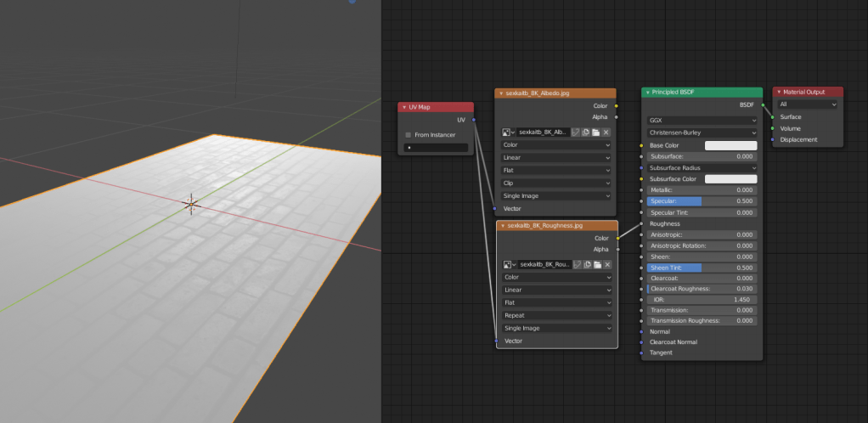Open Christensen-Burley subsurface method dropdown

(701, 133)
